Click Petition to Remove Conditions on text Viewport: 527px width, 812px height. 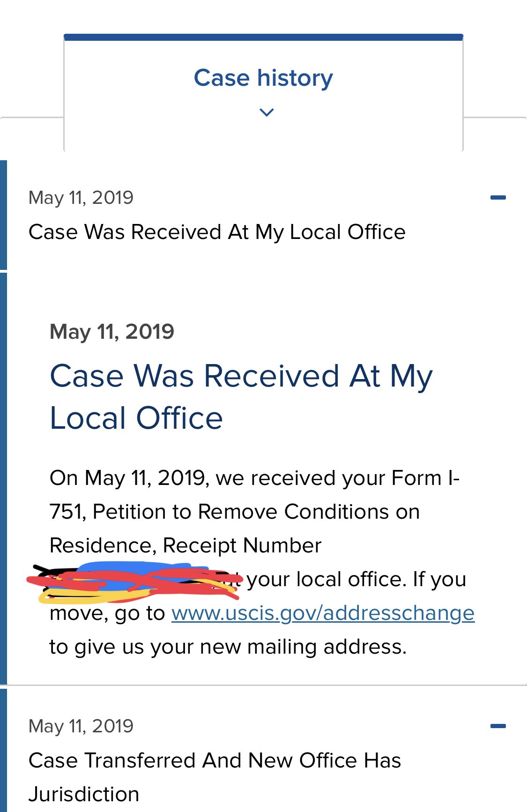coord(256,512)
